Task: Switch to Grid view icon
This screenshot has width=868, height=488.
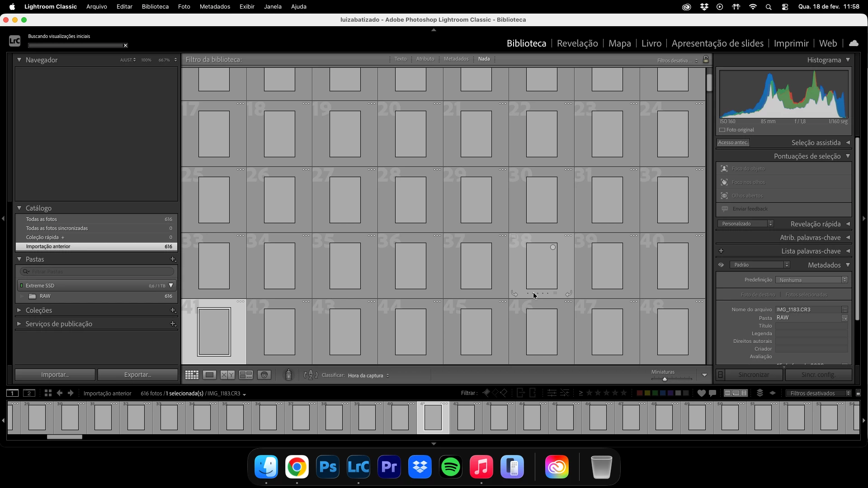Action: (x=192, y=375)
